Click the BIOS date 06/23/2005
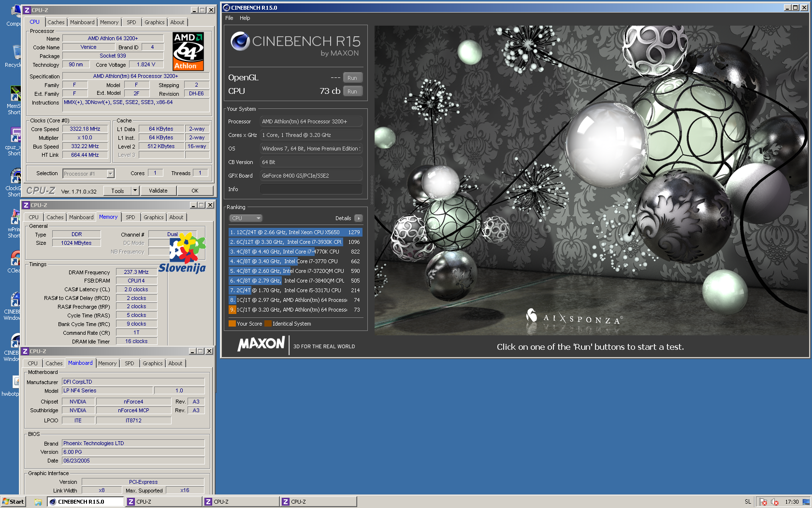This screenshot has height=508, width=812. pos(133,461)
